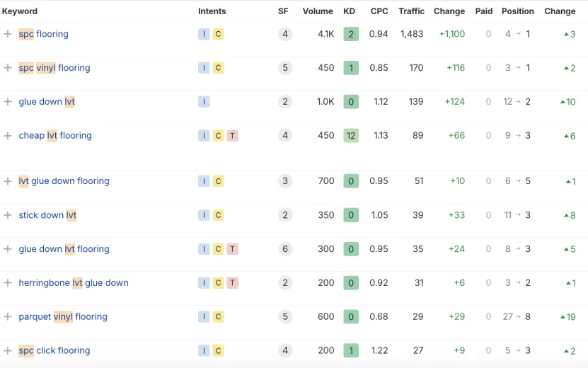The height and width of the screenshot is (368, 588).
Task: Click the KD badge for cheap lvt flooring
Action: (x=350, y=136)
